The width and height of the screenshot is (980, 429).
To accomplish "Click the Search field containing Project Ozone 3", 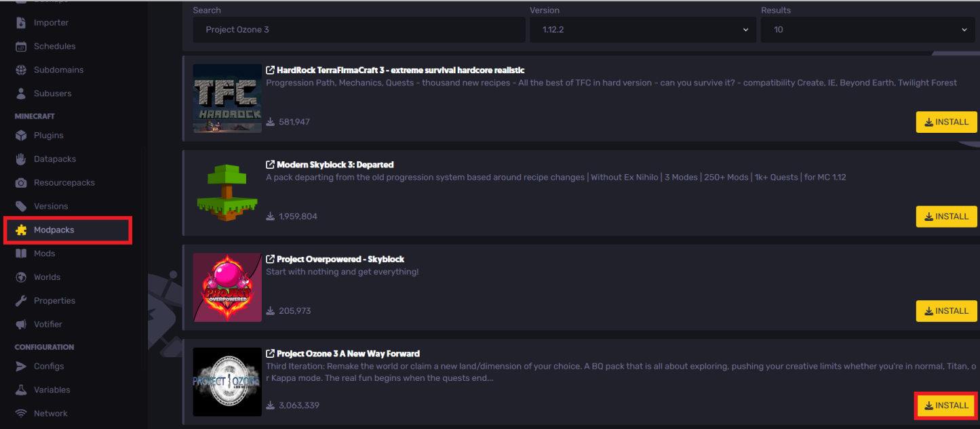I will click(x=359, y=30).
